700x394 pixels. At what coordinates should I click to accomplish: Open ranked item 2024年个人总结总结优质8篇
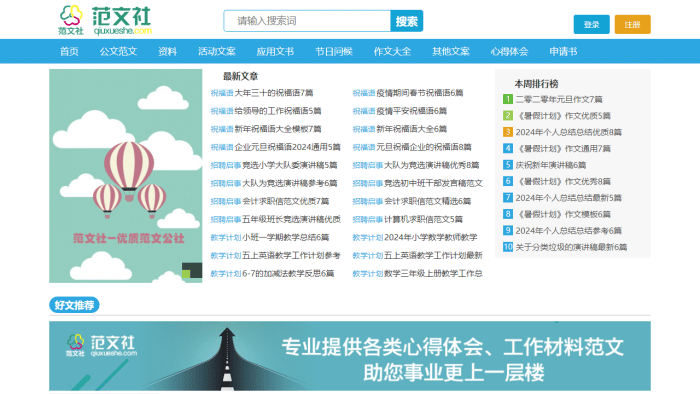tap(569, 132)
